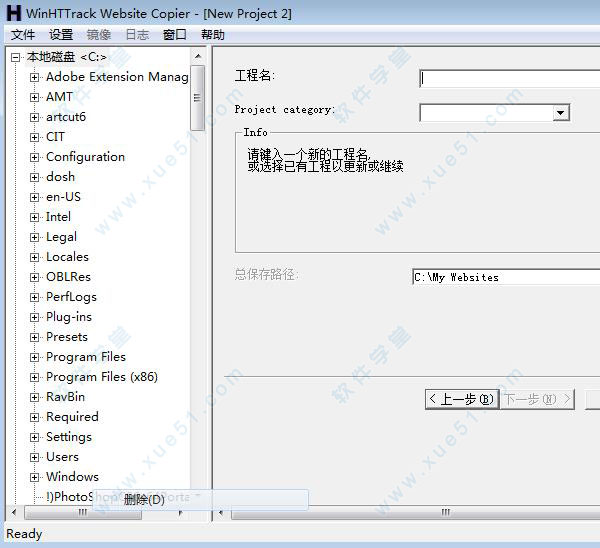The width and height of the screenshot is (600, 548).
Task: Click the C:\My Websites path field
Action: (506, 277)
